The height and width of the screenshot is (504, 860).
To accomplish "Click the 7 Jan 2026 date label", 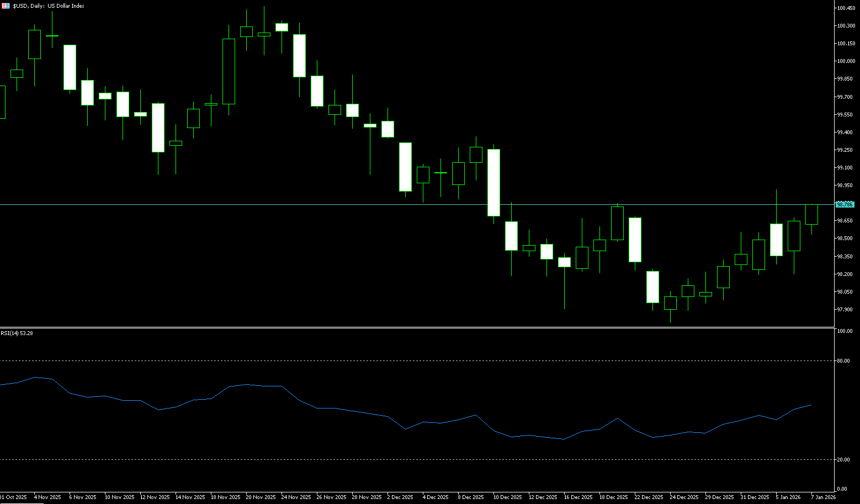I will pyautogui.click(x=823, y=497).
